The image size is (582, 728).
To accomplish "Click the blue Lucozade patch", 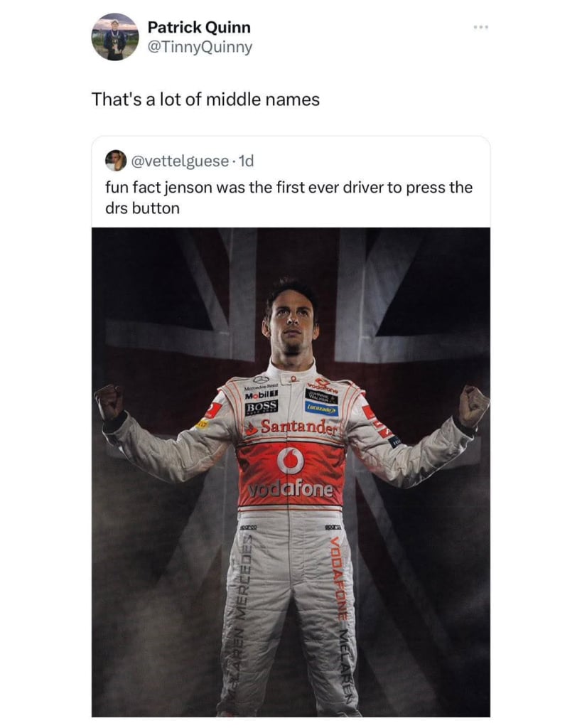I will 321,409.
